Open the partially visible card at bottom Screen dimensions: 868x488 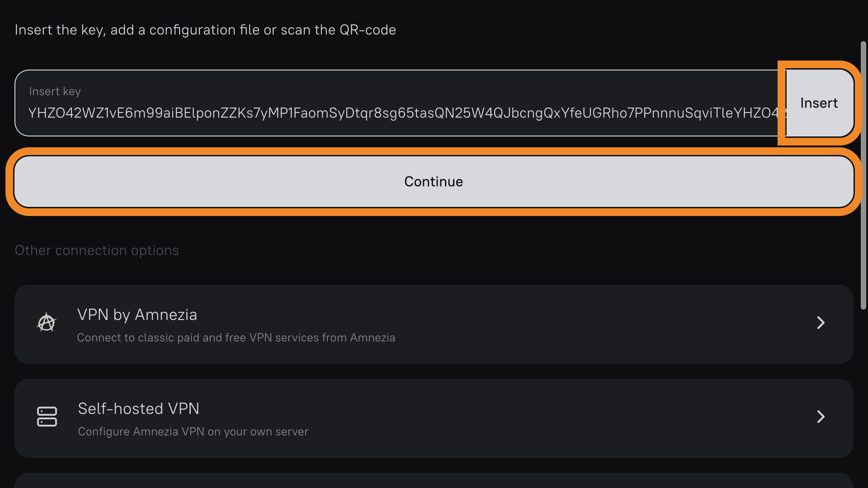(434, 481)
